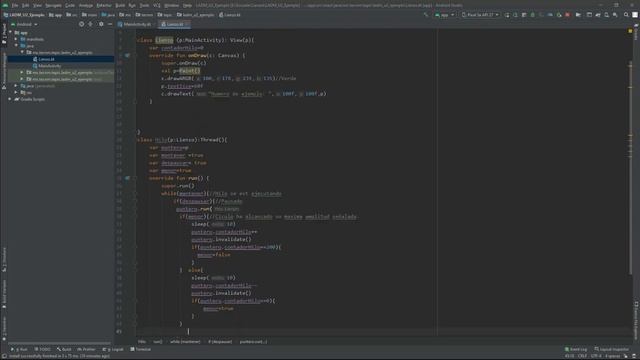Switch to the Lienzo.kt editor tab
This screenshot has height=360, width=640.
[x=174, y=24]
